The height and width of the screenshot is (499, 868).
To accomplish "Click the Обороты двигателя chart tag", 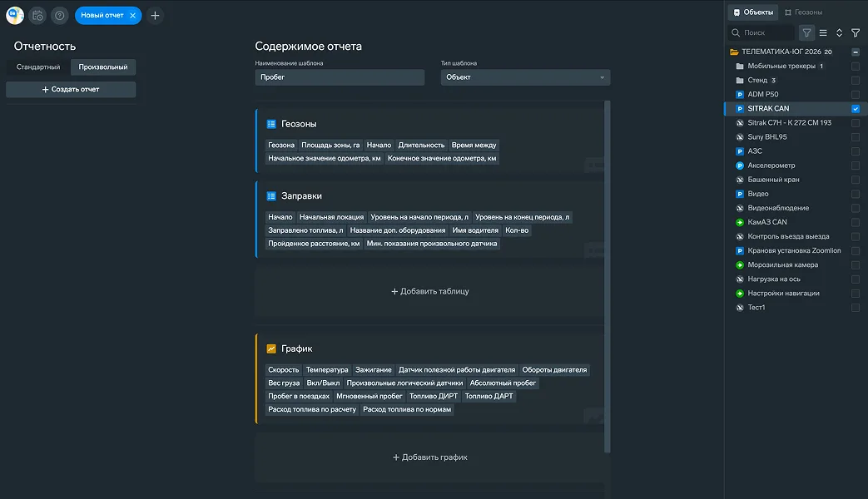I will point(554,369).
